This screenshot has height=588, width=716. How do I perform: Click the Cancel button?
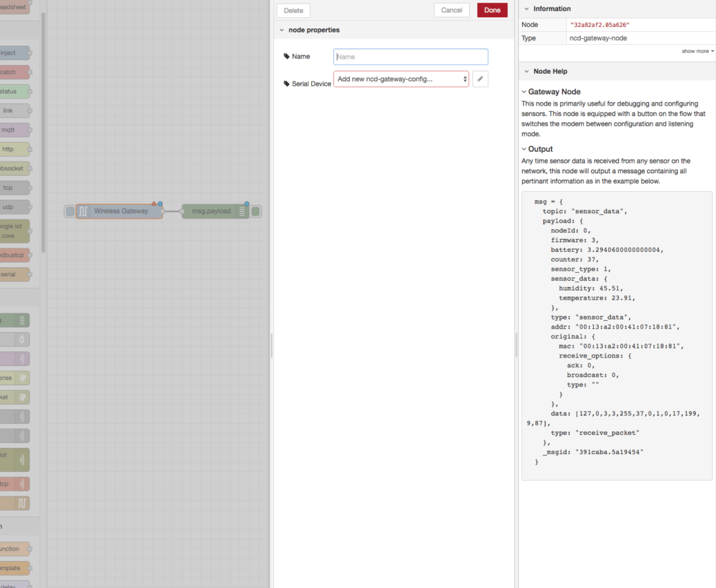pos(451,10)
